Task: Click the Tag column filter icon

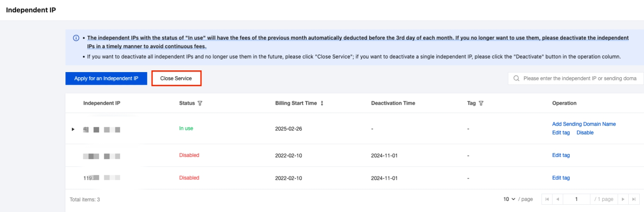Action: coord(481,103)
